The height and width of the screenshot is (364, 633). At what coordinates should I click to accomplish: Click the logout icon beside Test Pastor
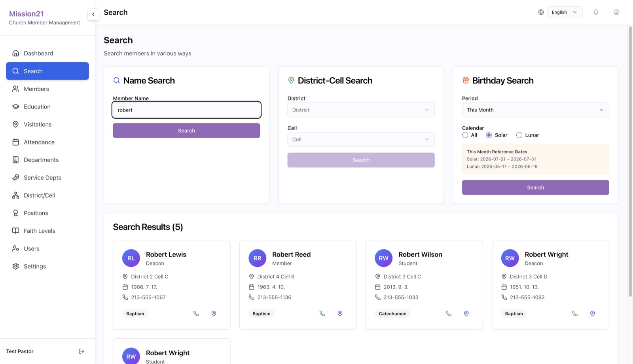[x=81, y=351]
